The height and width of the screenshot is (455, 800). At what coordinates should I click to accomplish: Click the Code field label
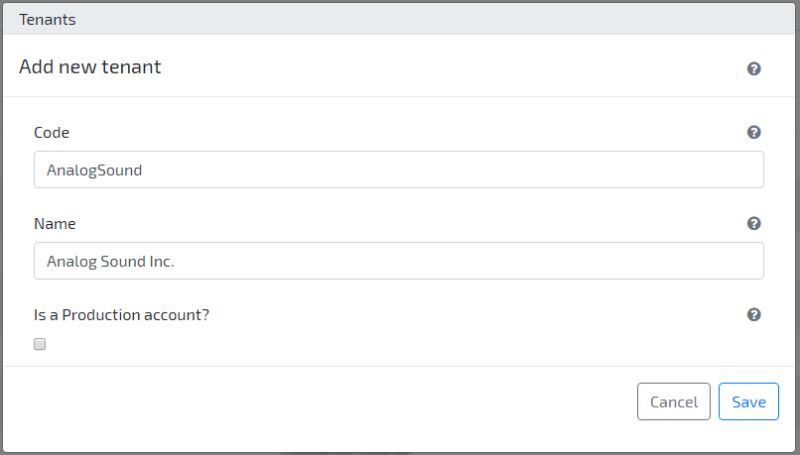(52, 133)
